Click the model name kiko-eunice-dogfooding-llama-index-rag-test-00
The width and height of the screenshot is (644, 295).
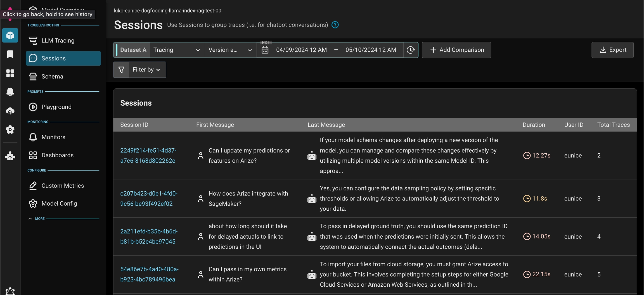(167, 11)
